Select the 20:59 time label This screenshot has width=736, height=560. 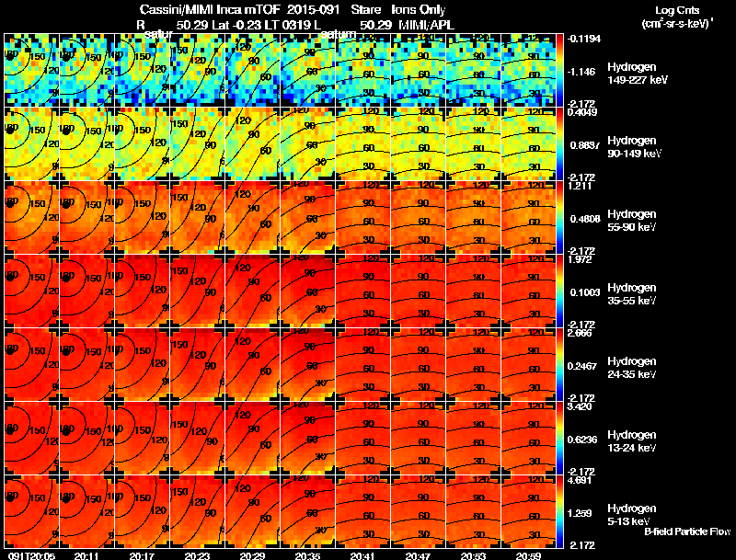(x=528, y=555)
